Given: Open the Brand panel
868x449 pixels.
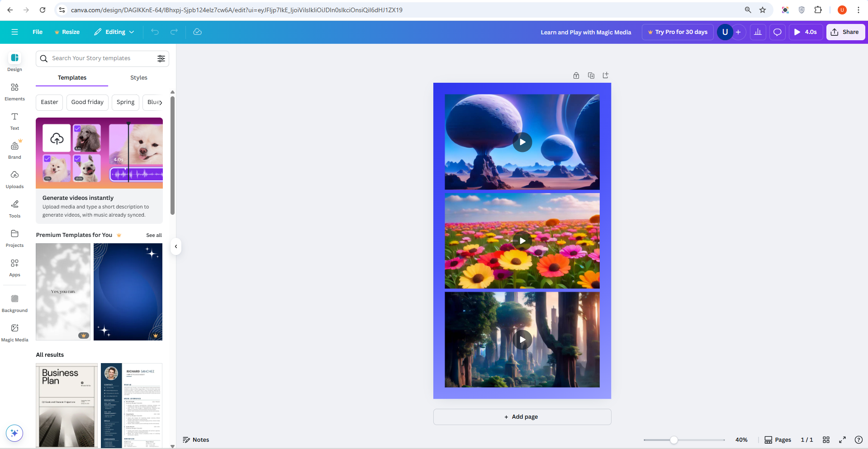Looking at the screenshot, I should tap(14, 150).
